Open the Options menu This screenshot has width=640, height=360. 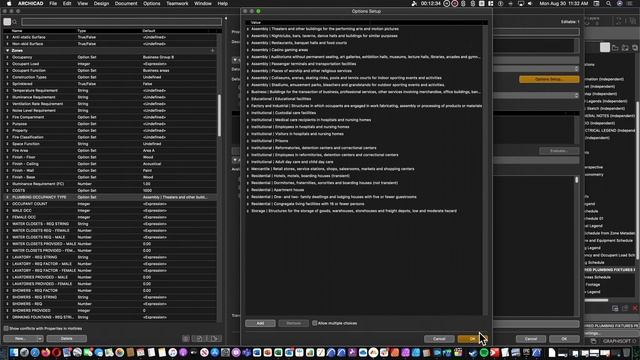coord(151,3)
